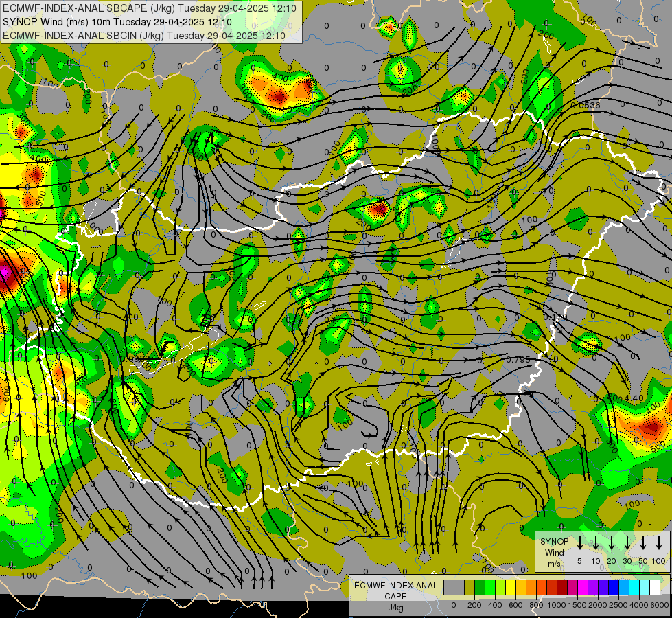This screenshot has width=672, height=618.
Task: Click the '1500' tick label in CAPE legend
Action: (577, 605)
